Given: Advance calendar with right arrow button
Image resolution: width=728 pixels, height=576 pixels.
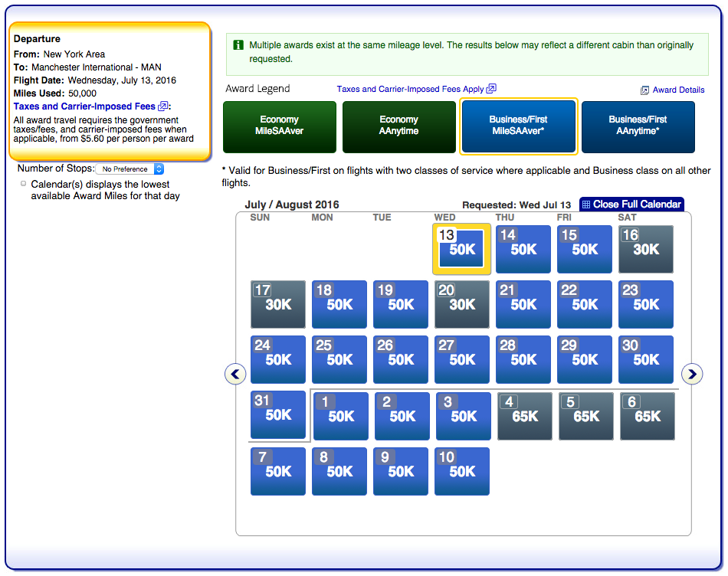Looking at the screenshot, I should click(x=692, y=374).
